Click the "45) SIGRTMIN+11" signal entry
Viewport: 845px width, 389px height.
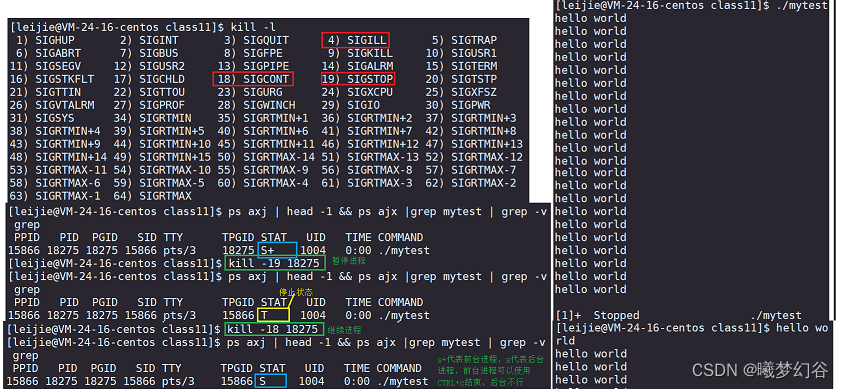pyautogui.click(x=266, y=144)
